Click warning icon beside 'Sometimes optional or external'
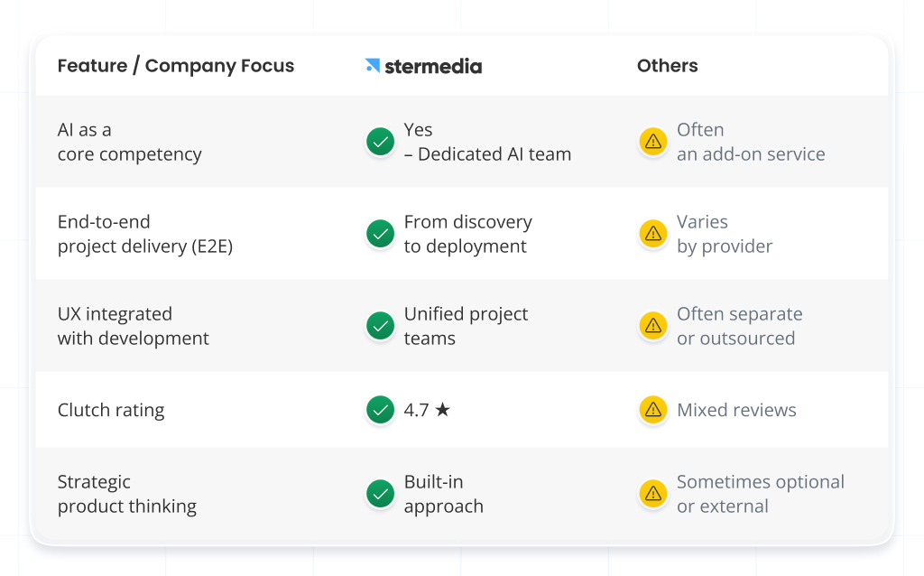The height and width of the screenshot is (576, 924). pyautogui.click(x=653, y=494)
